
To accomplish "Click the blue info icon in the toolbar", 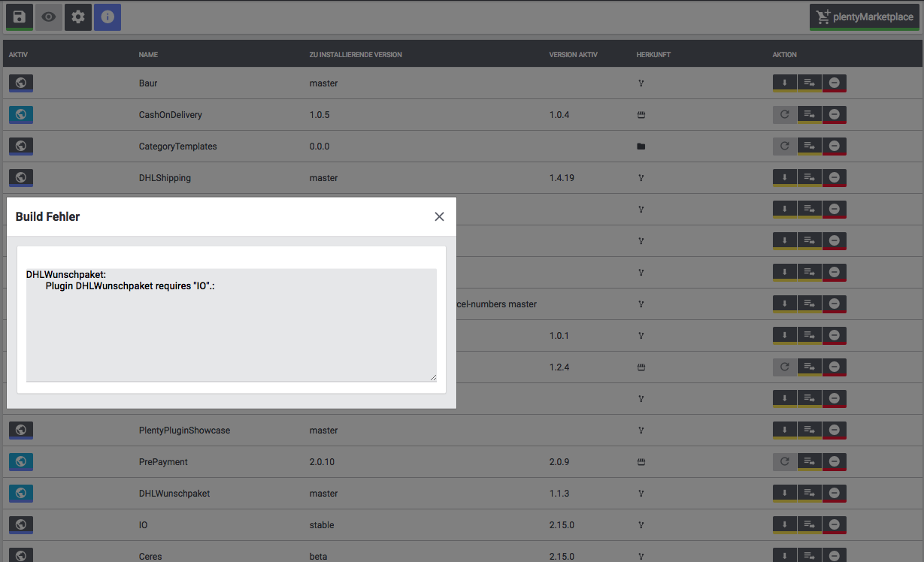I will (x=108, y=17).
